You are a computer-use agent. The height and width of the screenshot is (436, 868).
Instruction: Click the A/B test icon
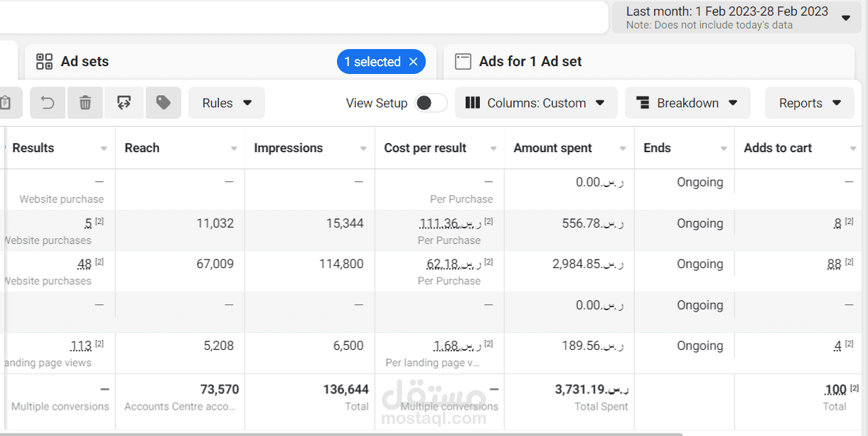(124, 103)
